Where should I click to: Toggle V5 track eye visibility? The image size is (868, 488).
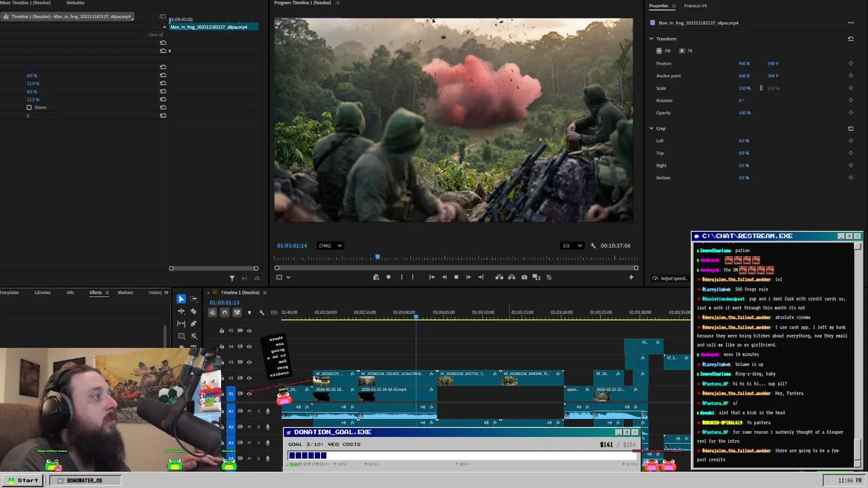[249, 331]
